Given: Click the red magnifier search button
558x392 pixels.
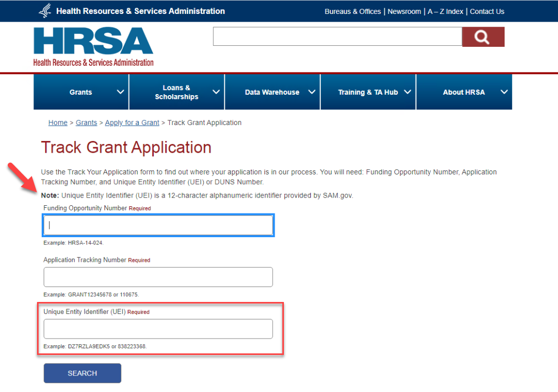Looking at the screenshot, I should click(483, 37).
